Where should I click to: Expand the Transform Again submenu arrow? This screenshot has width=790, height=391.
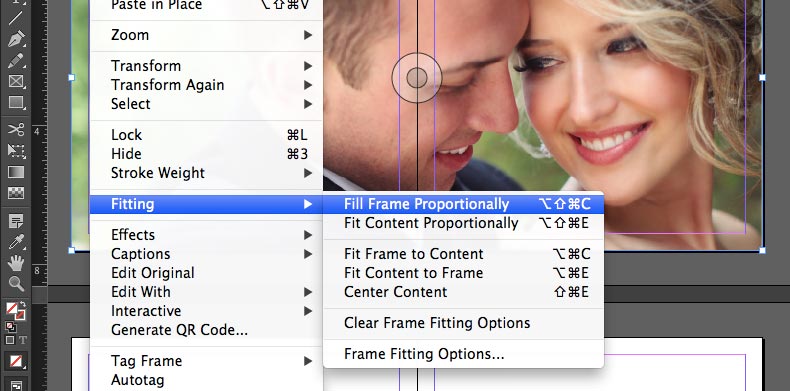[307, 85]
